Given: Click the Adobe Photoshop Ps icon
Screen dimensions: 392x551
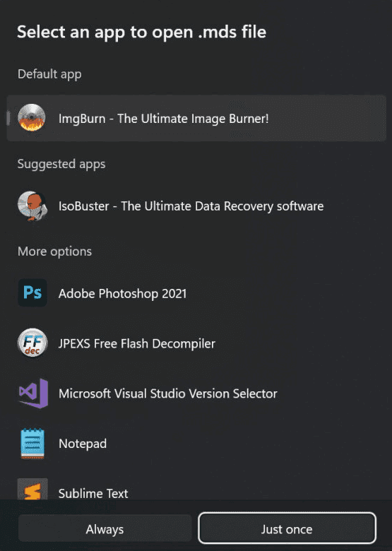Looking at the screenshot, I should (32, 292).
